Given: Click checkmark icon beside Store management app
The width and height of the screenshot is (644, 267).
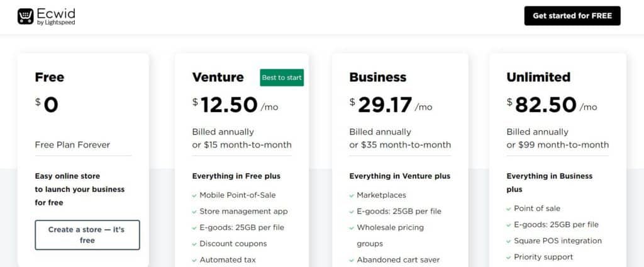Looking at the screenshot, I should click(x=194, y=212).
